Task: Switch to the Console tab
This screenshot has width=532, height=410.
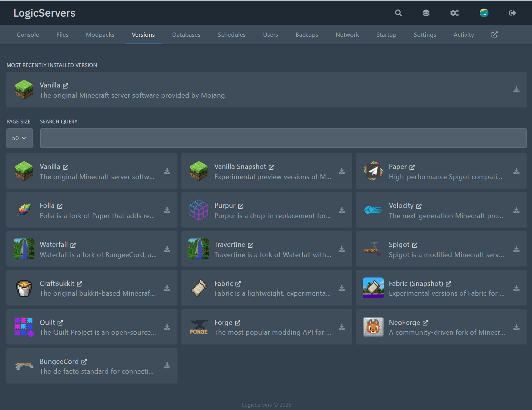Action: [x=28, y=35]
